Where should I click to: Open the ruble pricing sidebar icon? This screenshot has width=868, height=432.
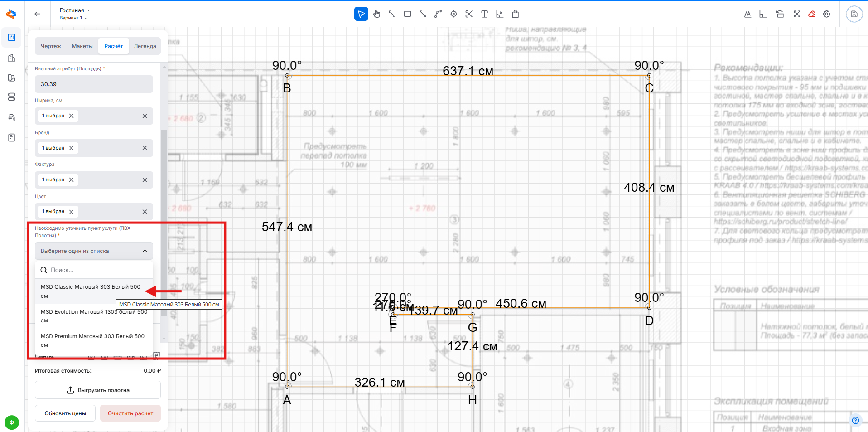tap(12, 117)
